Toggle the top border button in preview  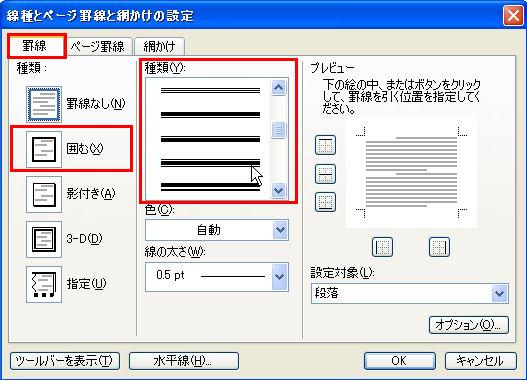(325, 145)
